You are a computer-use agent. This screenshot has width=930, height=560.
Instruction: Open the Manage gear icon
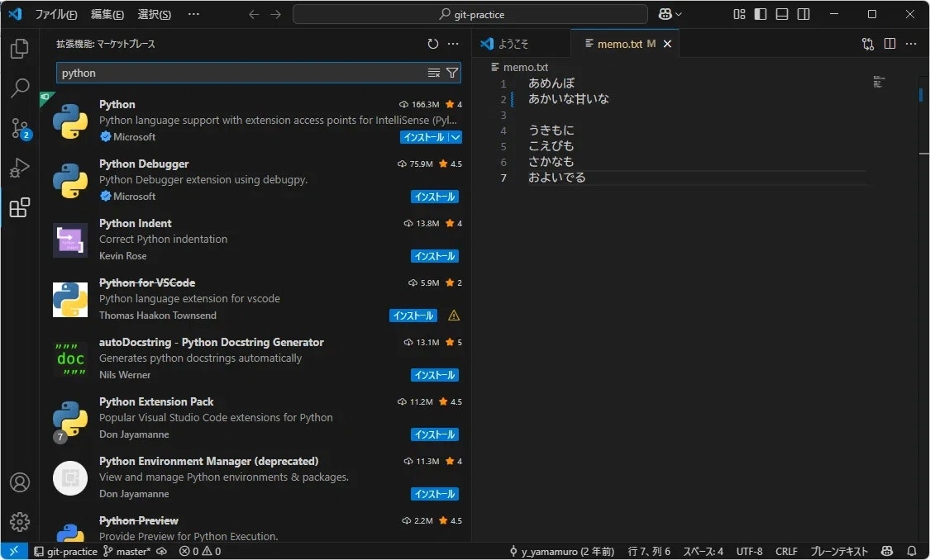tap(20, 522)
